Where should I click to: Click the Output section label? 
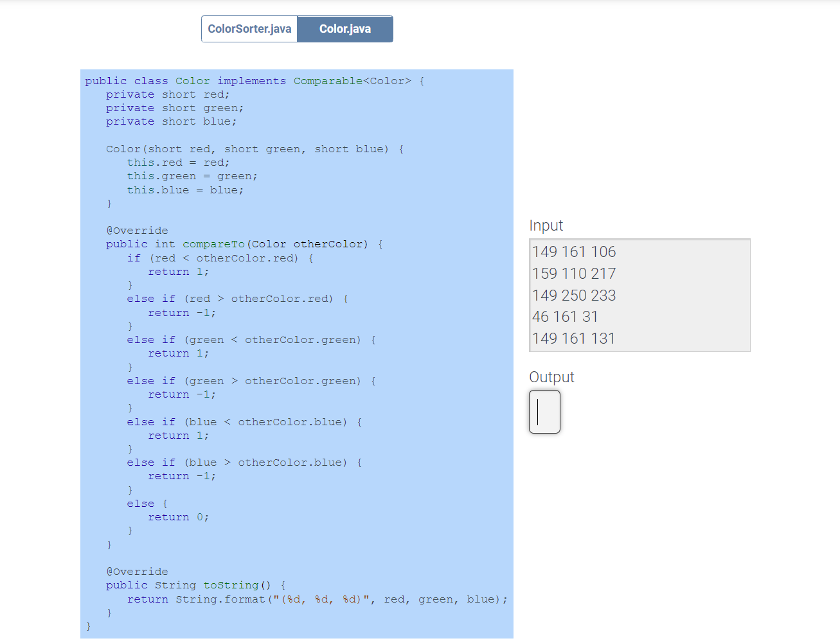point(551,377)
